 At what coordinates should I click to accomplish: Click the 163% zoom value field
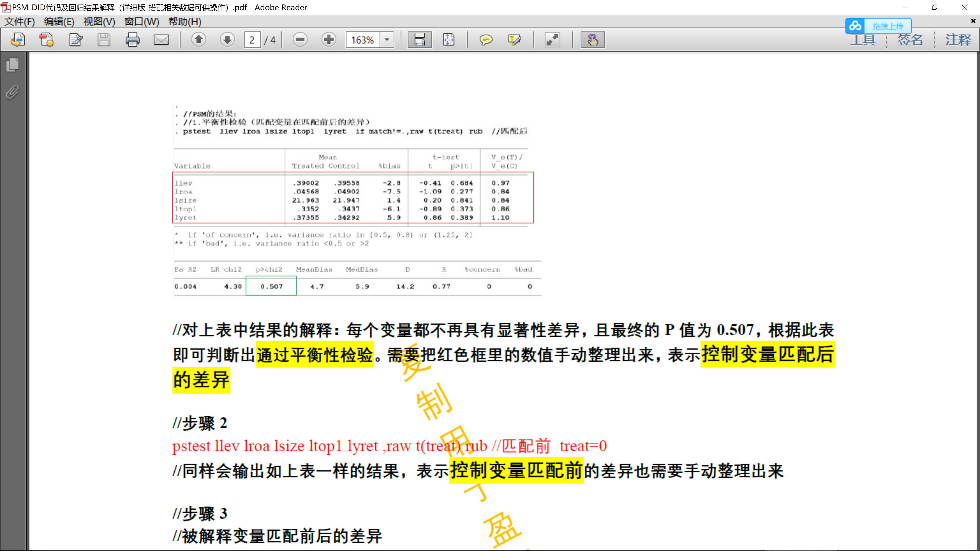tap(363, 40)
